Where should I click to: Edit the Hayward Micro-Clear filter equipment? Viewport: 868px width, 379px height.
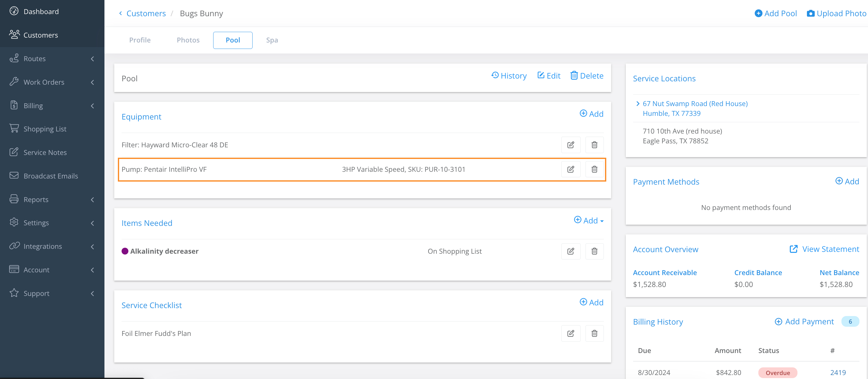[571, 145]
